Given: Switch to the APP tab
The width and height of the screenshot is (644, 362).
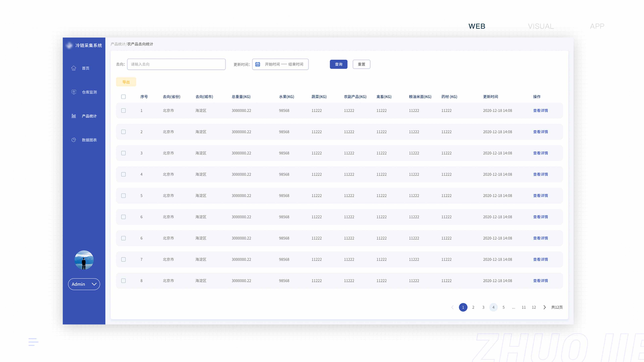Looking at the screenshot, I should 597,26.
